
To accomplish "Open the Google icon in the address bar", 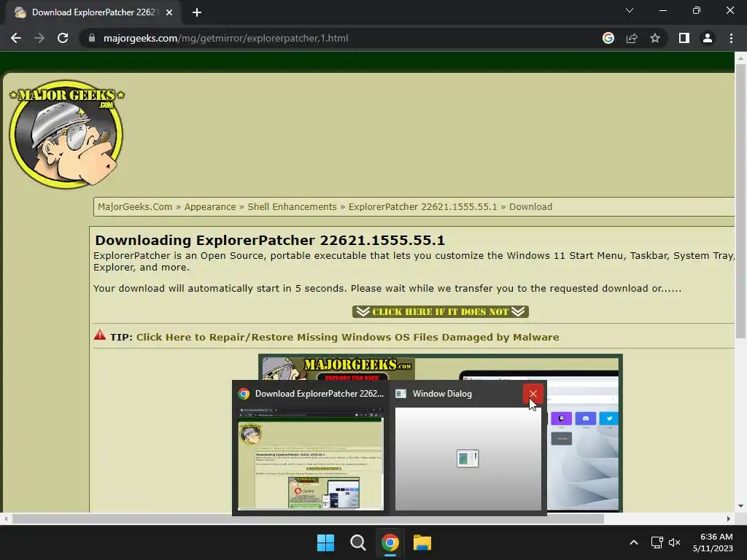I will click(x=608, y=38).
